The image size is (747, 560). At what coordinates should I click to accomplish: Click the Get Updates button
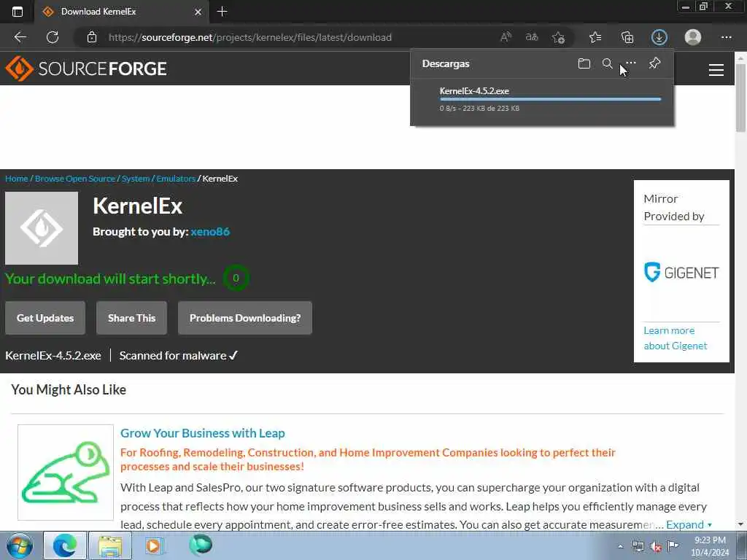(x=45, y=318)
